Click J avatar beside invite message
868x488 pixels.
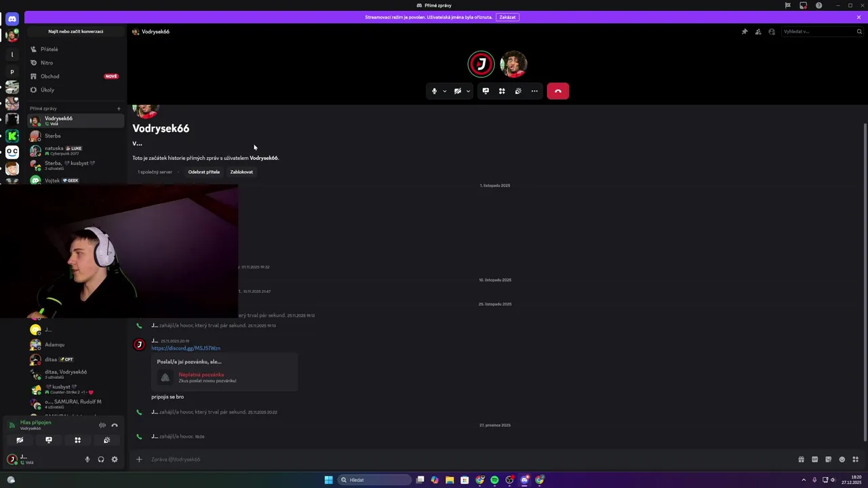139,344
